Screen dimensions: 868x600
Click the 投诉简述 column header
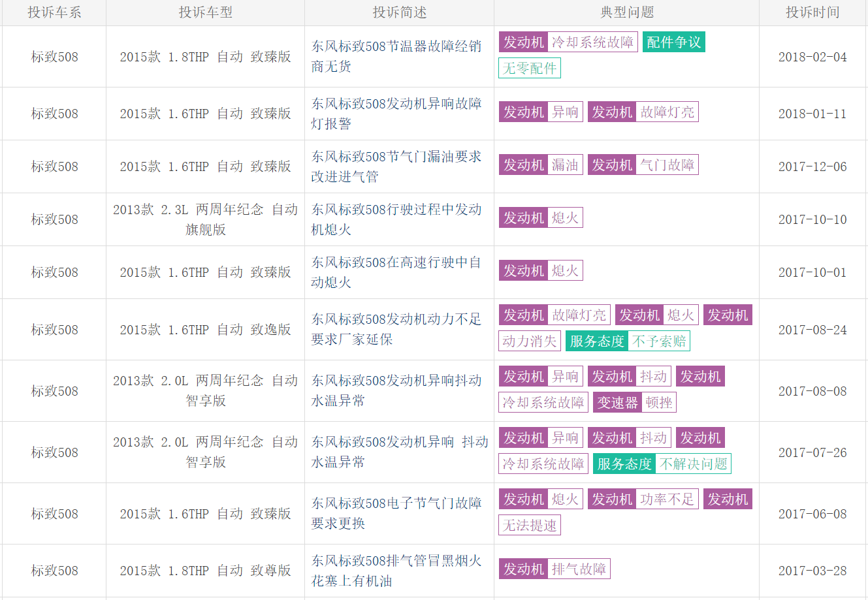tap(399, 12)
